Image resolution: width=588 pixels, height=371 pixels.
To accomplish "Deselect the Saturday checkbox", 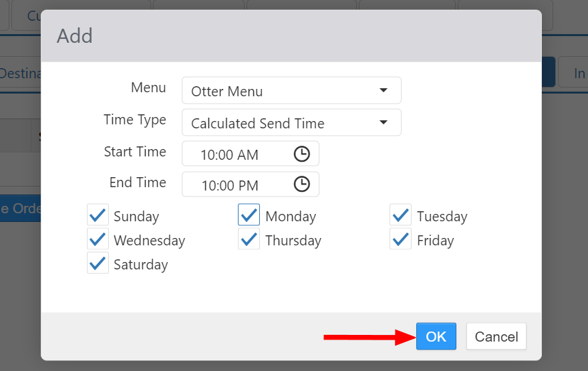I will pyautogui.click(x=98, y=264).
